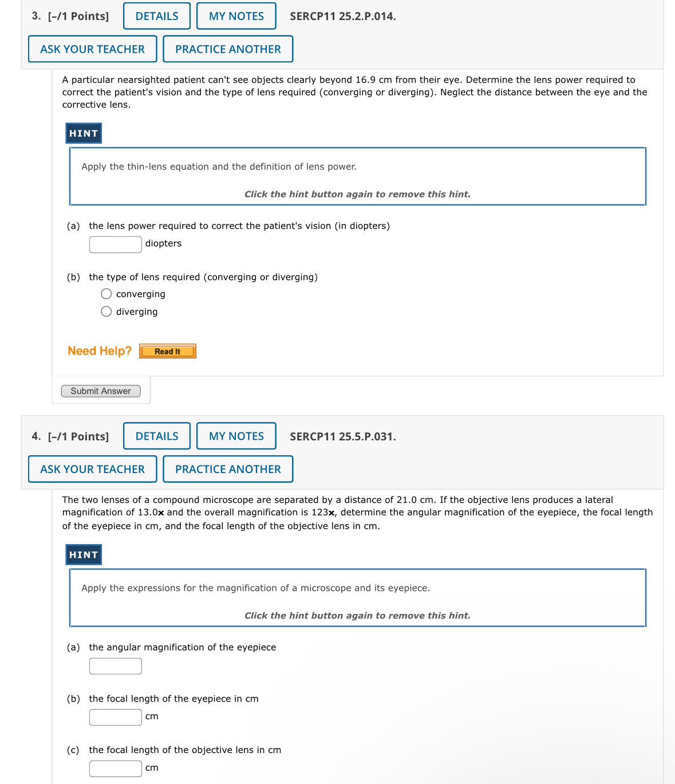Open MY NOTES for question 3

[x=236, y=15]
